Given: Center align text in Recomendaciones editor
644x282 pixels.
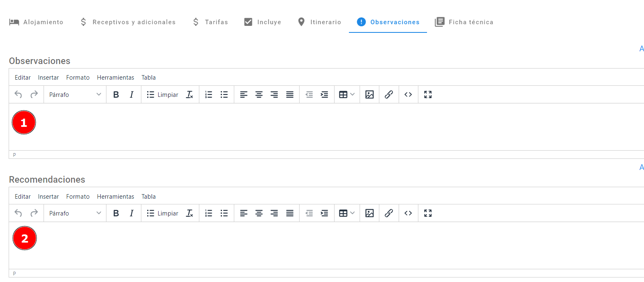Looking at the screenshot, I should (259, 213).
